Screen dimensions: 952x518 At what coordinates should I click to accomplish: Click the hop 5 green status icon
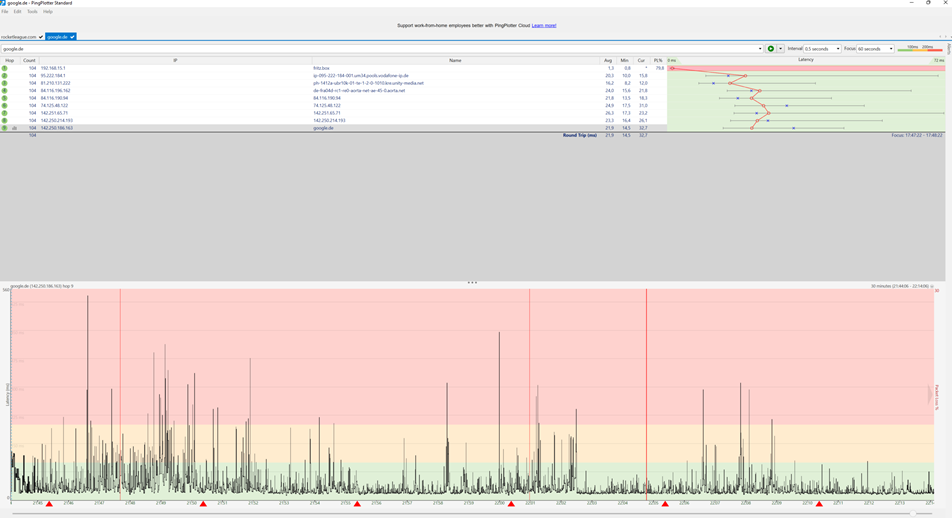coord(5,98)
